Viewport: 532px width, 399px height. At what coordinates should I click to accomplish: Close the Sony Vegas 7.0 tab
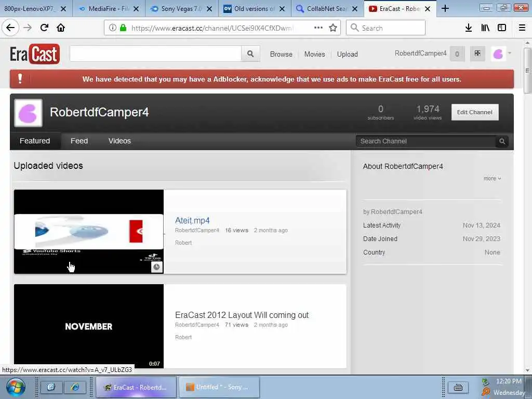[209, 9]
